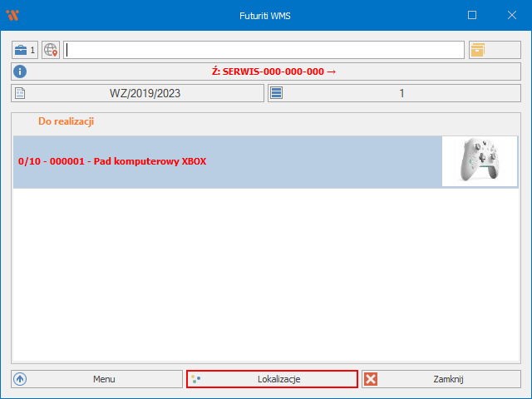Viewport: 532px width, 399px height.
Task: Click the list icon beside count 1
Action: pyautogui.click(x=277, y=93)
